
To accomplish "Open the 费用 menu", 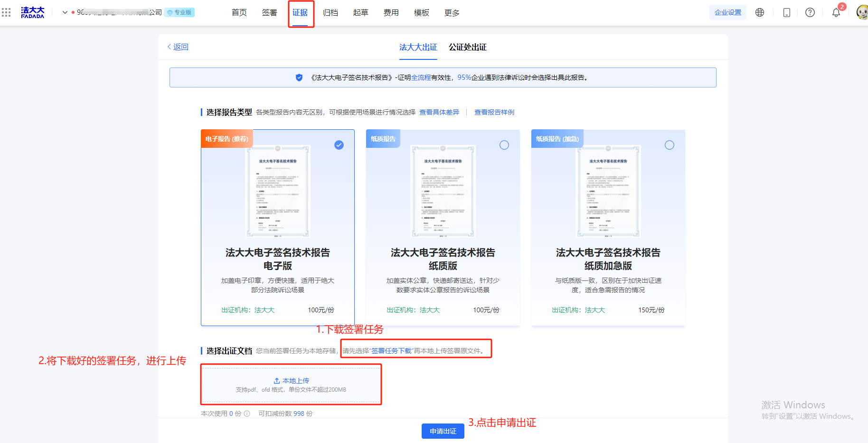I will tap(391, 13).
